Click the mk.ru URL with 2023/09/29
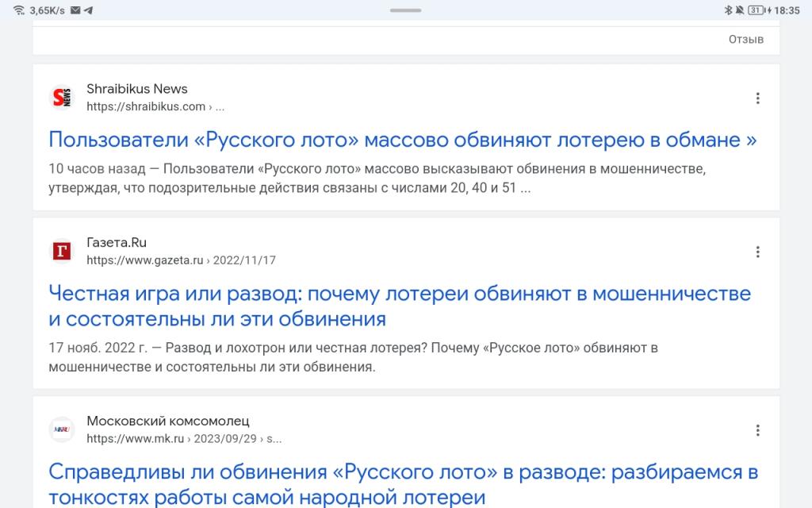This screenshot has height=508, width=812. click(x=184, y=438)
